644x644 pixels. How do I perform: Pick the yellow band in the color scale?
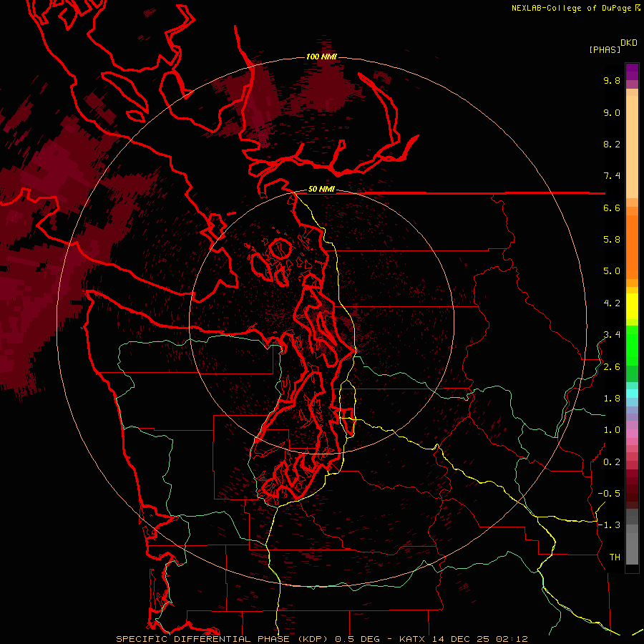click(x=632, y=306)
